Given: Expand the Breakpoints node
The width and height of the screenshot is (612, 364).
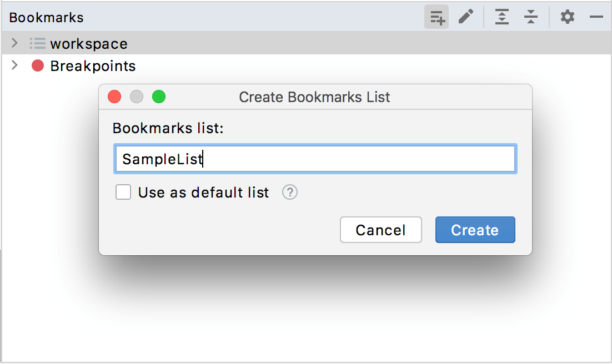Looking at the screenshot, I should (x=14, y=65).
